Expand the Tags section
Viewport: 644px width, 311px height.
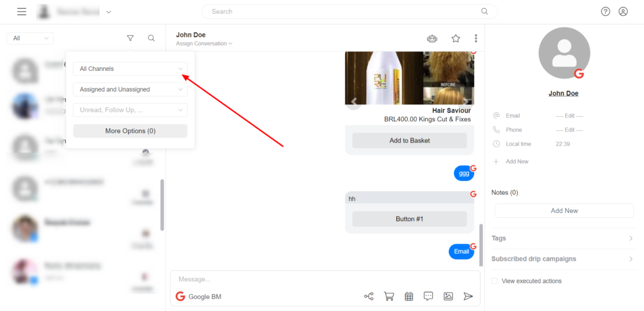pos(564,238)
